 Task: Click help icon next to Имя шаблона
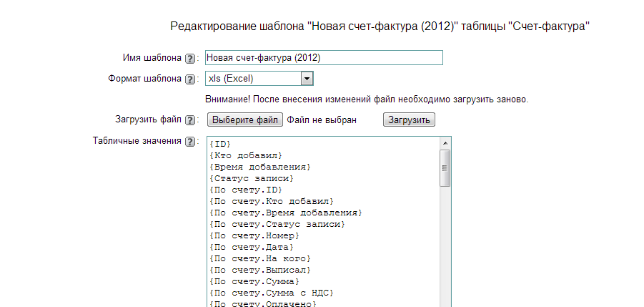(189, 59)
